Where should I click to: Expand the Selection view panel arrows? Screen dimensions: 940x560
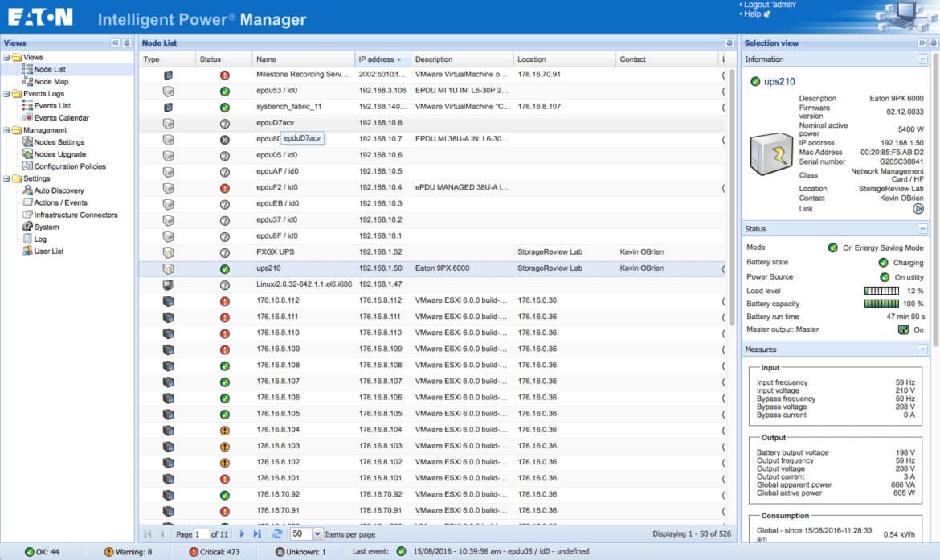coord(922,43)
